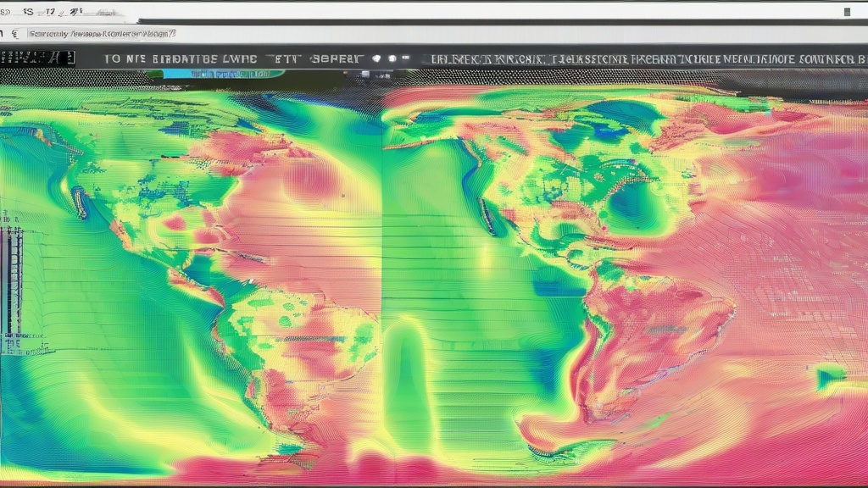868x488 pixels.
Task: Click the back arrow in the browser toolbar
Action: 3,34
